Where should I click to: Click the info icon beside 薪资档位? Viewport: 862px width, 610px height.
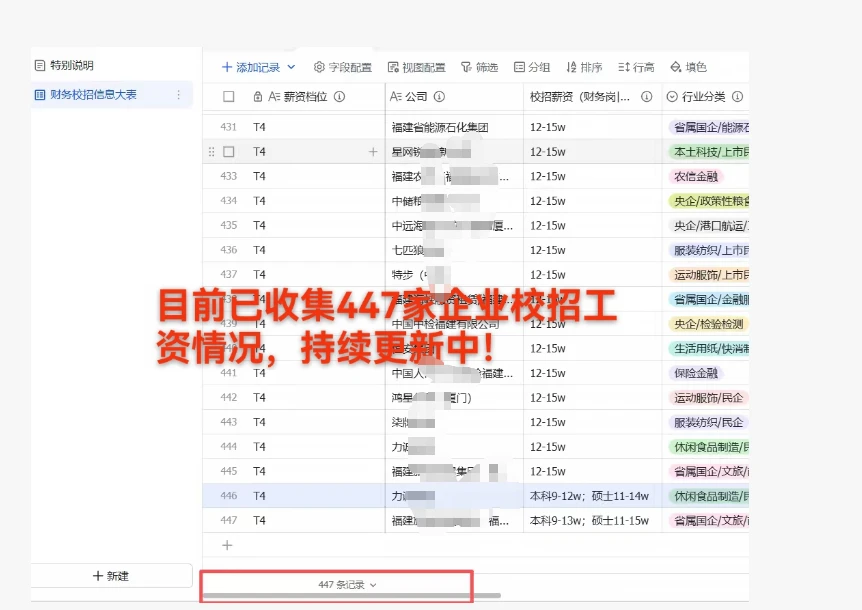pyautogui.click(x=340, y=97)
